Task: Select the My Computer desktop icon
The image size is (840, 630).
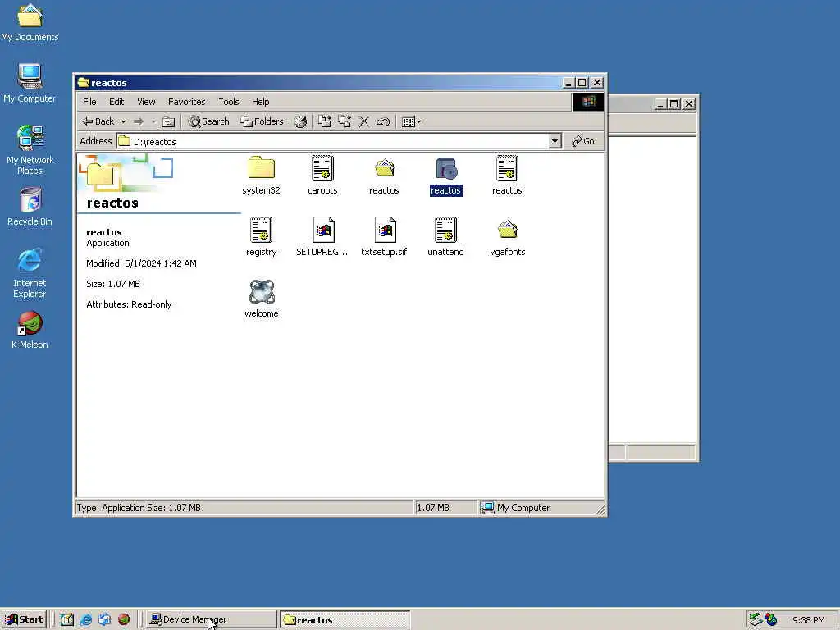Action: point(30,84)
